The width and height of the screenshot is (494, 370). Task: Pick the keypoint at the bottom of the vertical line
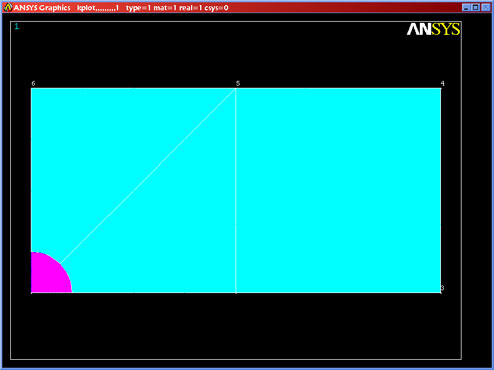236,293
